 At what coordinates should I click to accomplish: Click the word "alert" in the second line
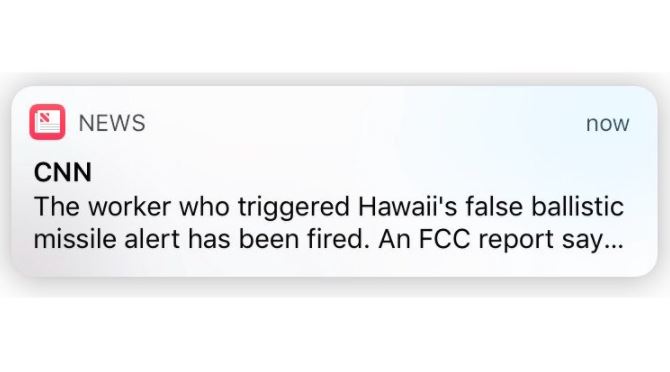(x=152, y=239)
